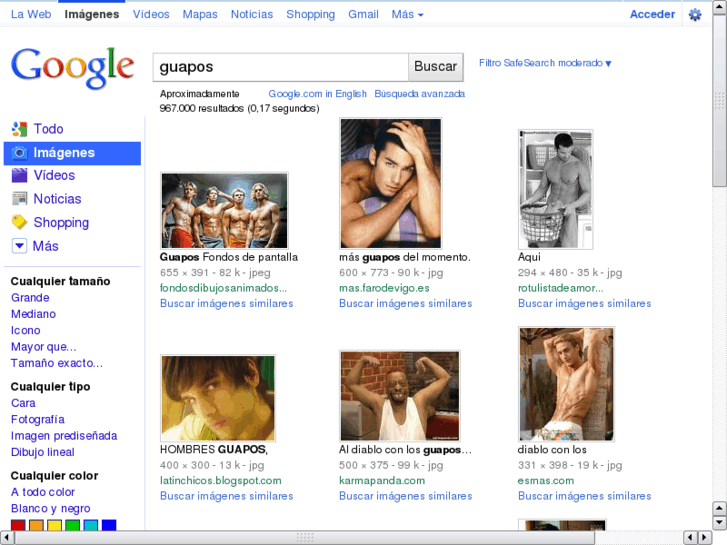This screenshot has width=727, height=545.
Task: Click the Noticias newspaper icon in the sidebar
Action: pos(19,199)
